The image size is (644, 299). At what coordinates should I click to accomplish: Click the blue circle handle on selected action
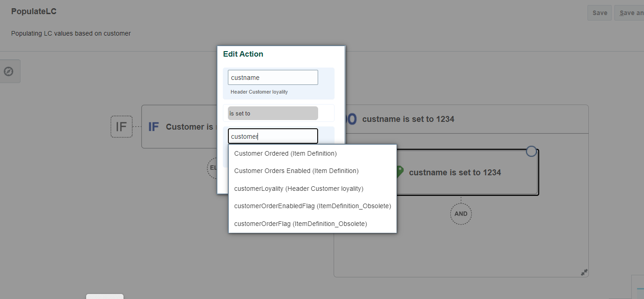click(531, 151)
